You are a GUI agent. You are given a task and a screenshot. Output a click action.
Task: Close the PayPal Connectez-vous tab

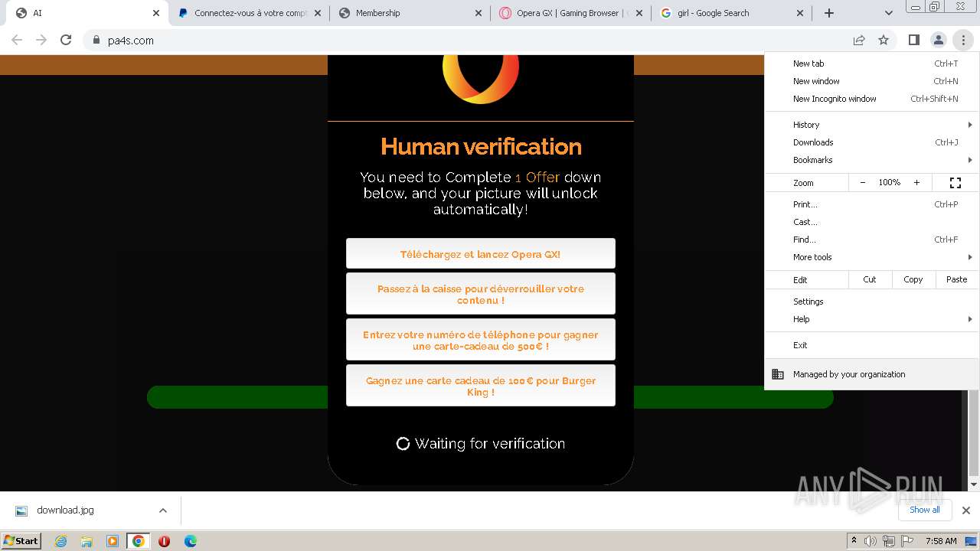(318, 13)
